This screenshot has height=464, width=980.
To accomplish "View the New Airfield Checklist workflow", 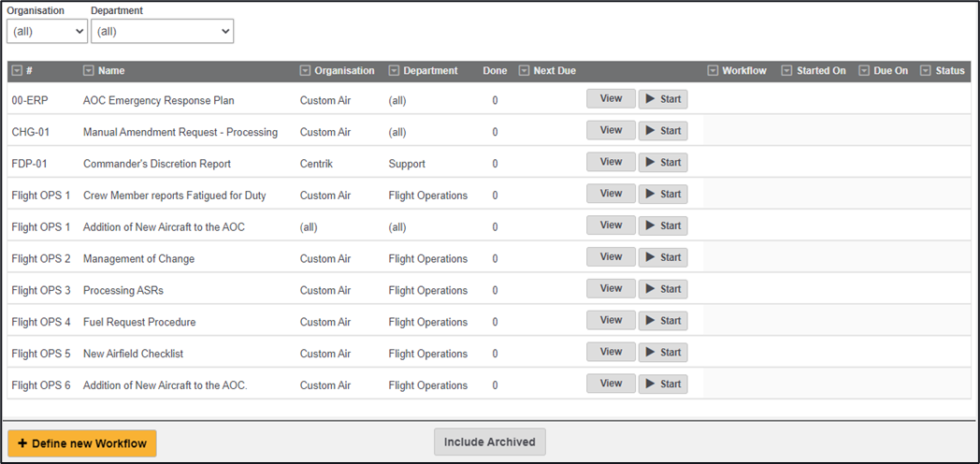I will point(611,352).
